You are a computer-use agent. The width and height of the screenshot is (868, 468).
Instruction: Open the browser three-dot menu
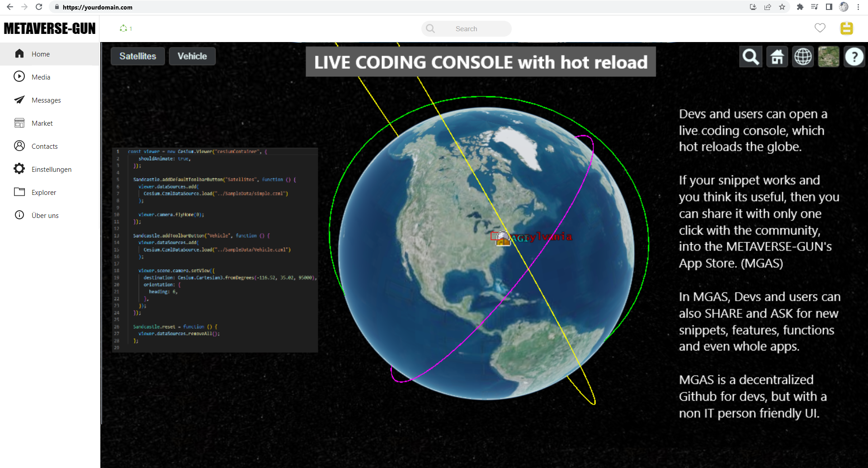tap(859, 7)
